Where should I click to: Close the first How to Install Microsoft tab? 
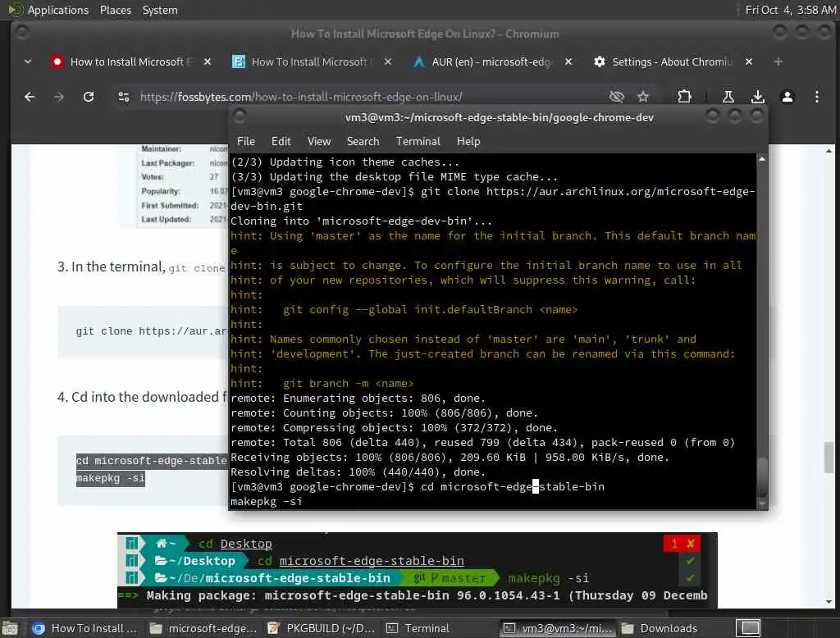click(208, 62)
